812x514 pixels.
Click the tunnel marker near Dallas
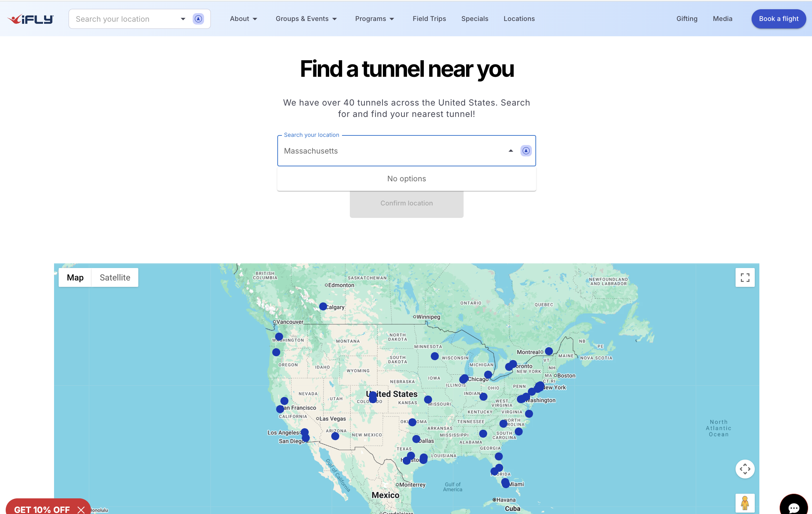416,439
